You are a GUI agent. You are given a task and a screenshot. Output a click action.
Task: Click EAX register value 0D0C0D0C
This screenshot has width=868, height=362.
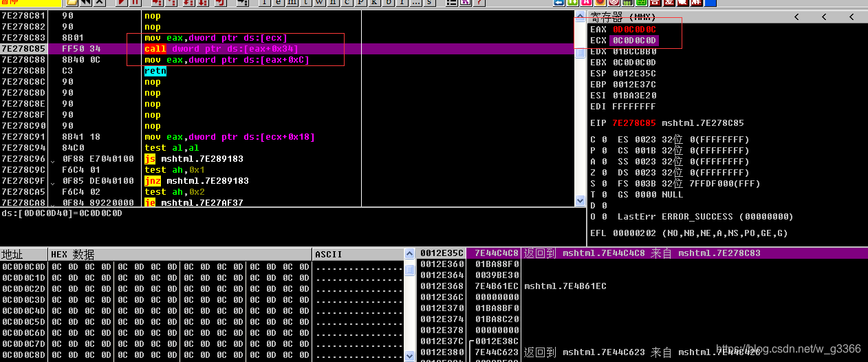(634, 30)
